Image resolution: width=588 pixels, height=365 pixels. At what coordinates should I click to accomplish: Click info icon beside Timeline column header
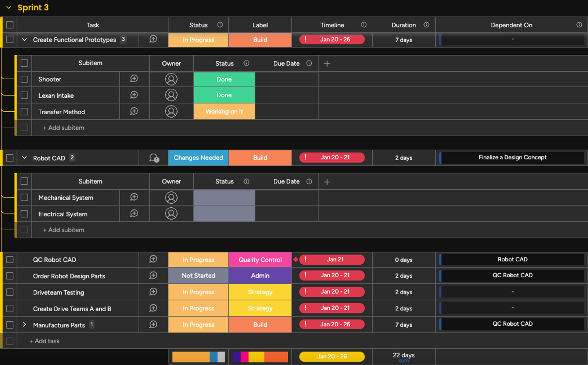click(363, 25)
